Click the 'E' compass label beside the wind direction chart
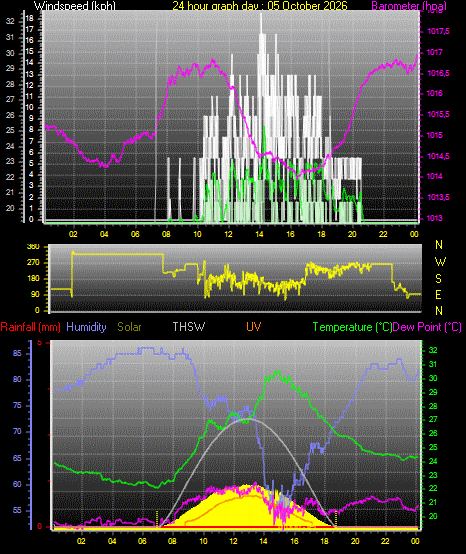466x554 pixels. pos(438,295)
